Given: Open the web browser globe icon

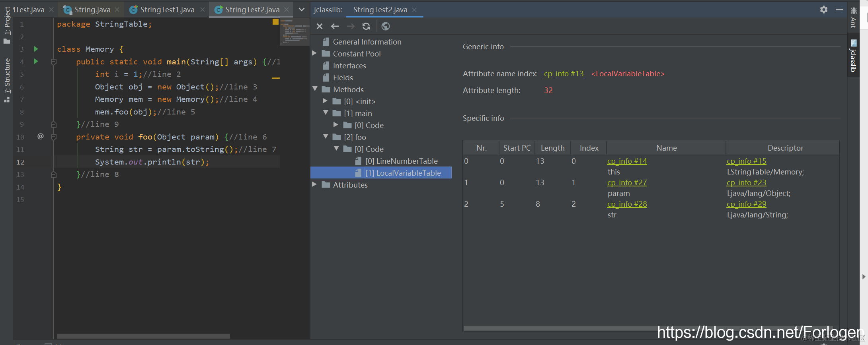Looking at the screenshot, I should 385,26.
